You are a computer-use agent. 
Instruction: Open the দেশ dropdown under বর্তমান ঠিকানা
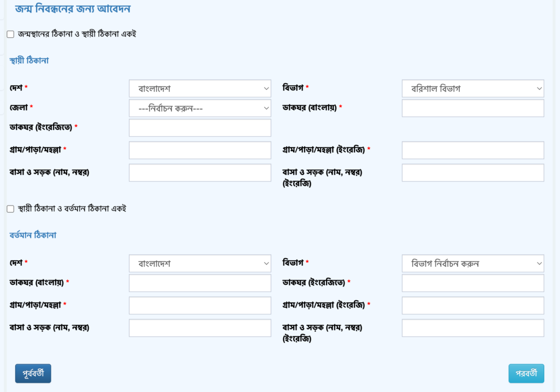[200, 264]
